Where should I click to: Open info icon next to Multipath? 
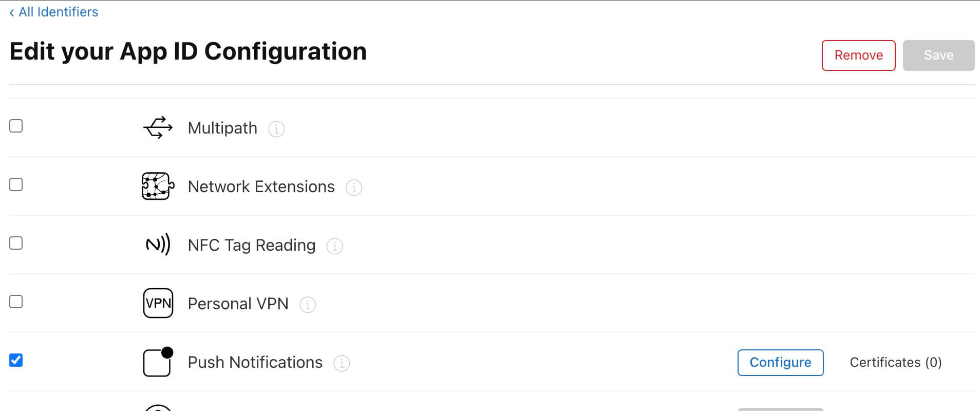[x=276, y=129]
